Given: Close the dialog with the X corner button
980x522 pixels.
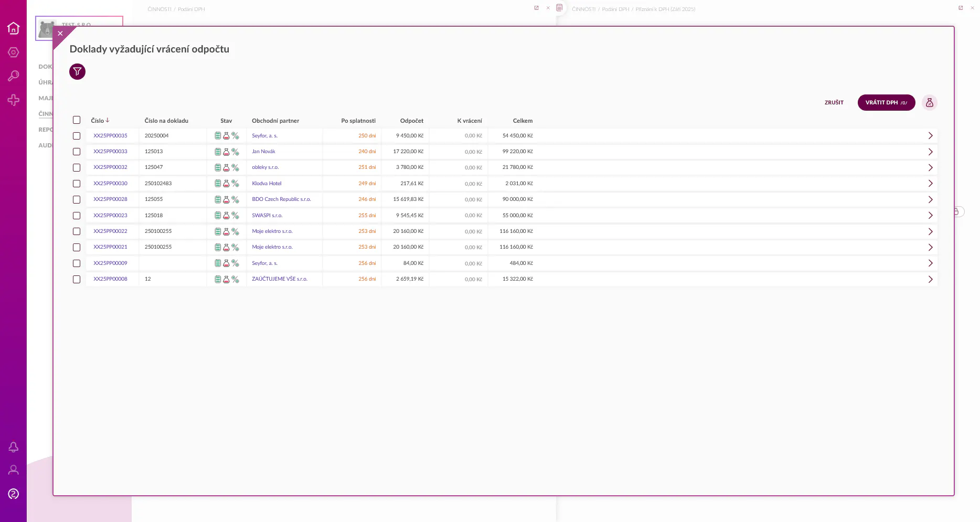Looking at the screenshot, I should (x=60, y=34).
